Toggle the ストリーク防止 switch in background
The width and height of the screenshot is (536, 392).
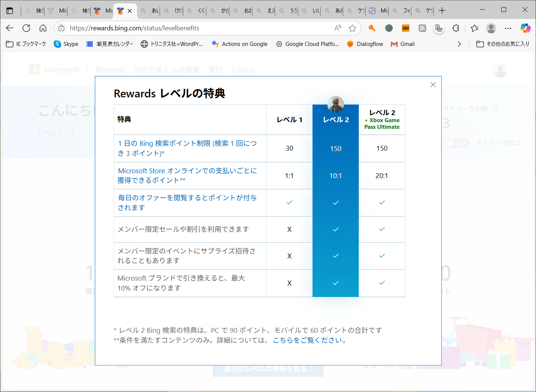click(458, 143)
